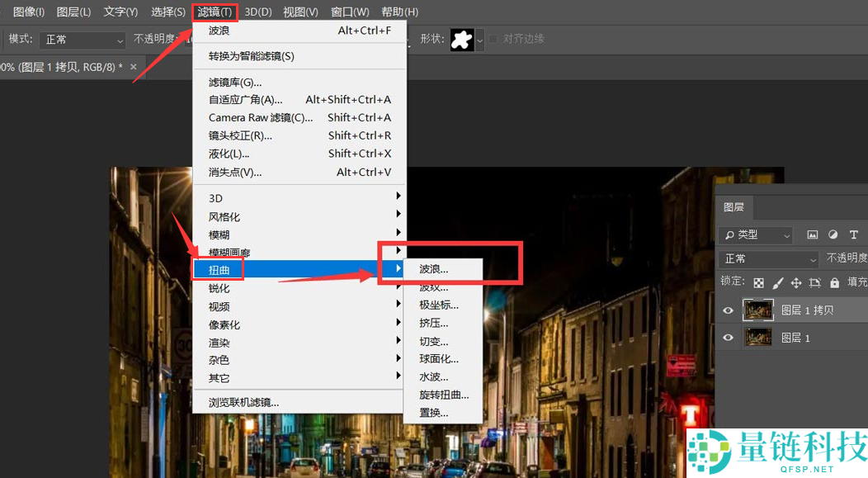The image size is (868, 478).
Task: Lock transparent pixels in the layer
Action: coord(759,282)
